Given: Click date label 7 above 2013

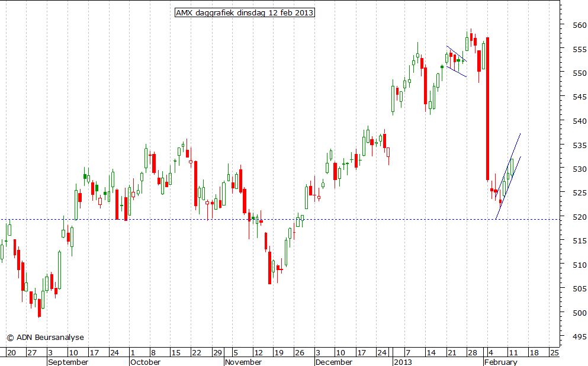Looking at the screenshot, I should [x=408, y=352].
